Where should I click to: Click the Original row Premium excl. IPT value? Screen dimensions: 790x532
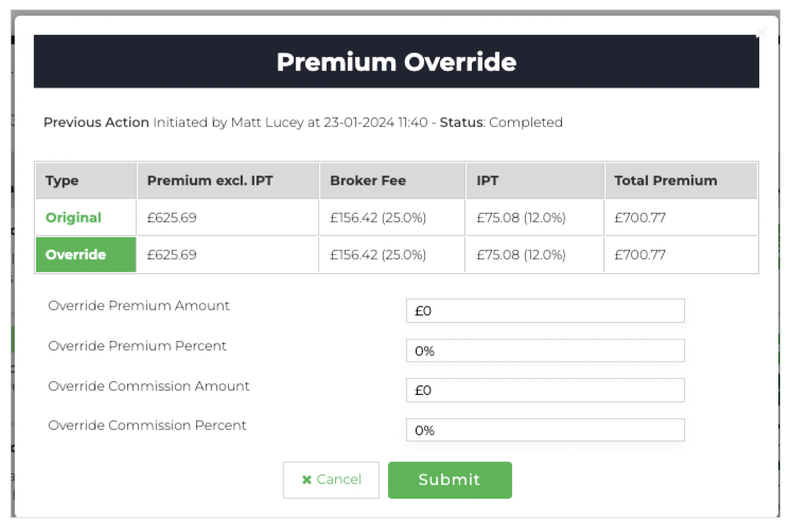172,218
